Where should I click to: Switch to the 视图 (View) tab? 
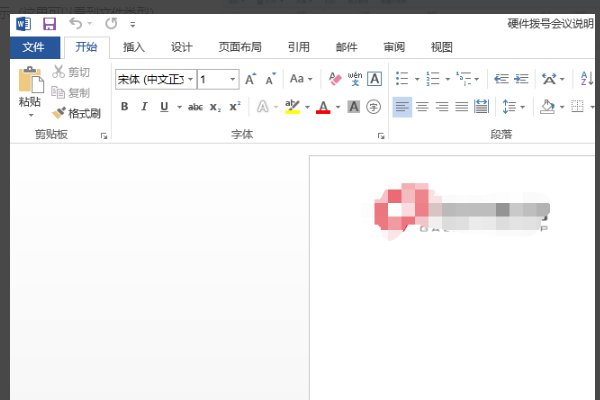tap(442, 47)
